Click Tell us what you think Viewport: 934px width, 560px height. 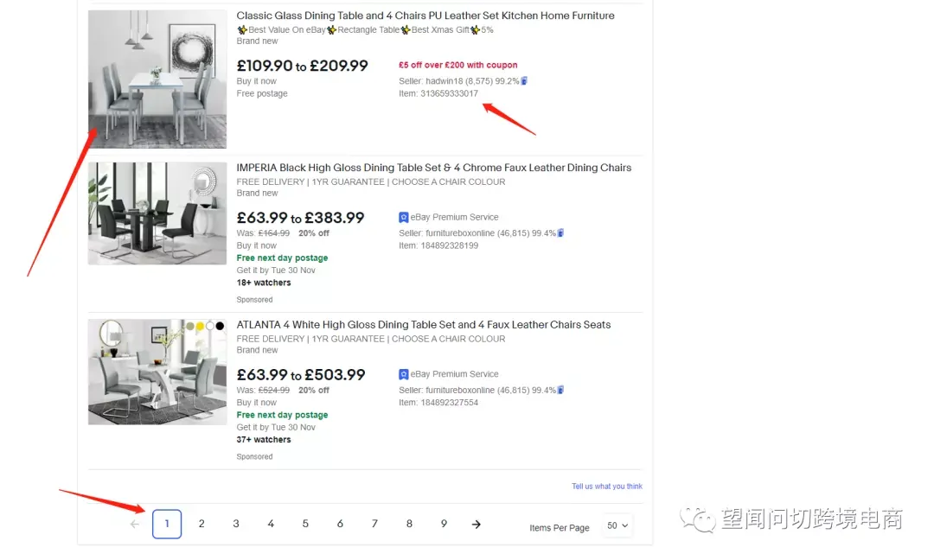click(607, 487)
